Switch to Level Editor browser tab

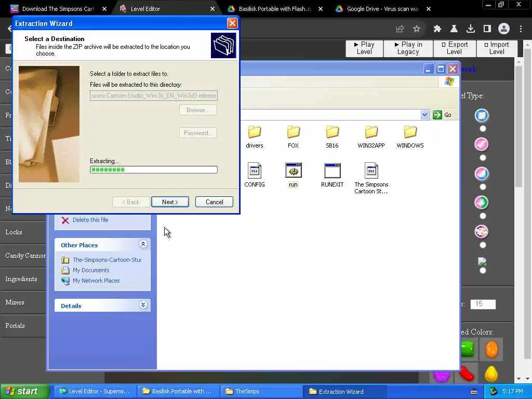145,9
